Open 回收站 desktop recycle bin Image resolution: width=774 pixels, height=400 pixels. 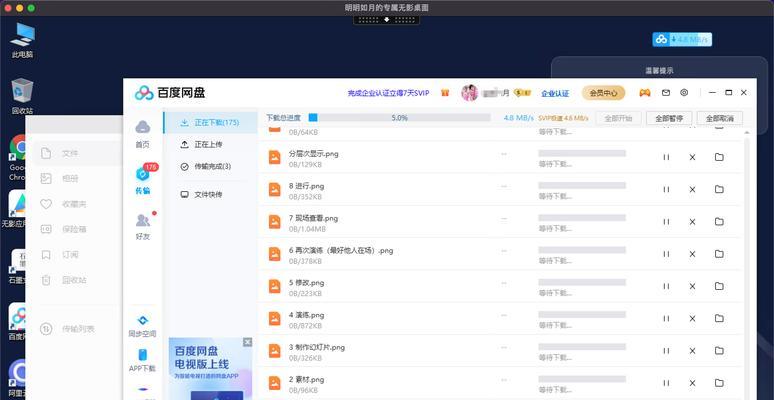point(22,96)
